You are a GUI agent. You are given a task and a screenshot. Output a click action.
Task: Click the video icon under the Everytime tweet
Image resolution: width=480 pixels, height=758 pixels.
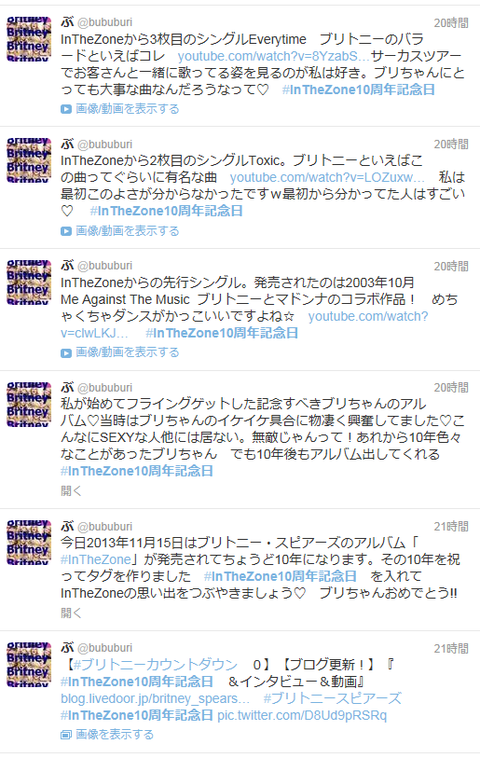(66, 109)
